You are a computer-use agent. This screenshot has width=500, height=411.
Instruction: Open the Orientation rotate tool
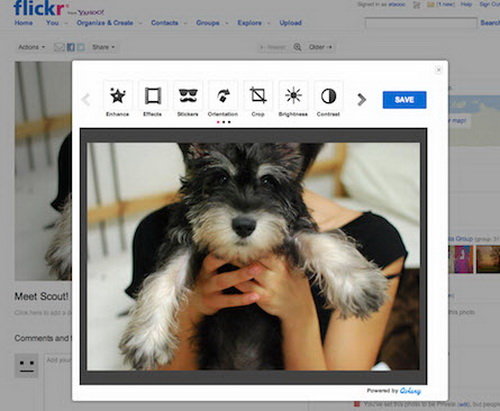tap(223, 96)
